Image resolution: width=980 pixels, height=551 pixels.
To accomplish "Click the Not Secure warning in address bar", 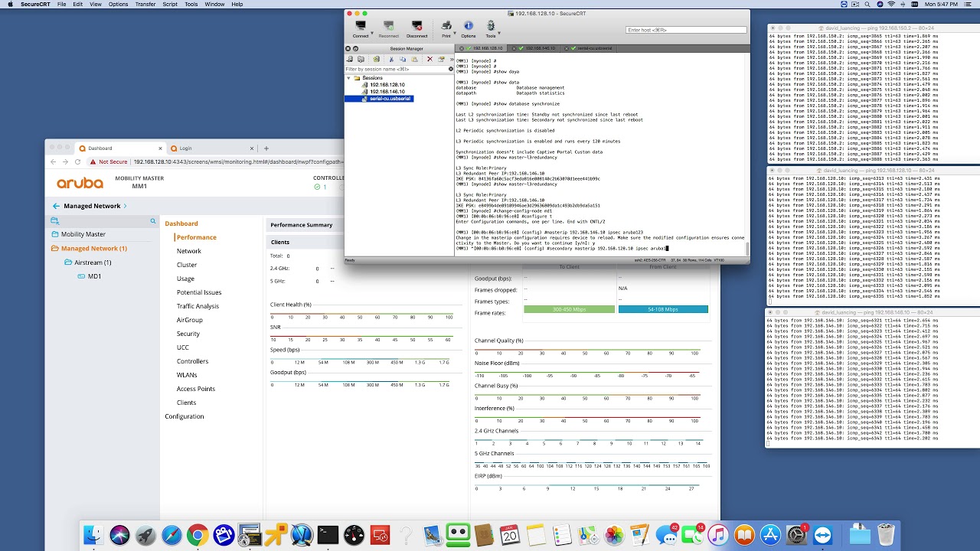I will coord(108,162).
